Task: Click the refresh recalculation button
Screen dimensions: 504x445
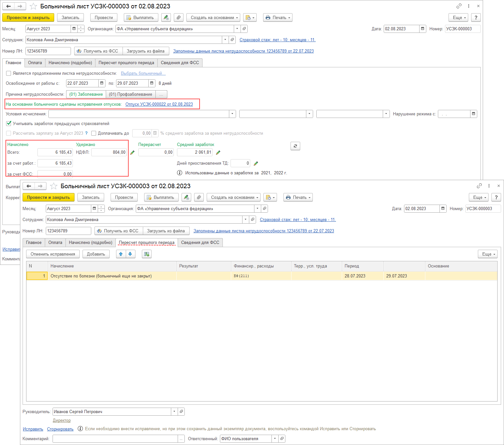Action: click(x=295, y=146)
